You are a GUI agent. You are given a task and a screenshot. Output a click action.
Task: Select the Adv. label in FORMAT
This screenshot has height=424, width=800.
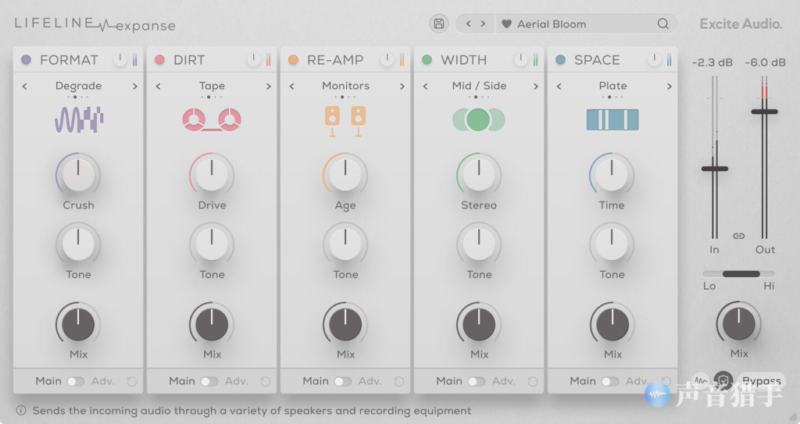103,381
